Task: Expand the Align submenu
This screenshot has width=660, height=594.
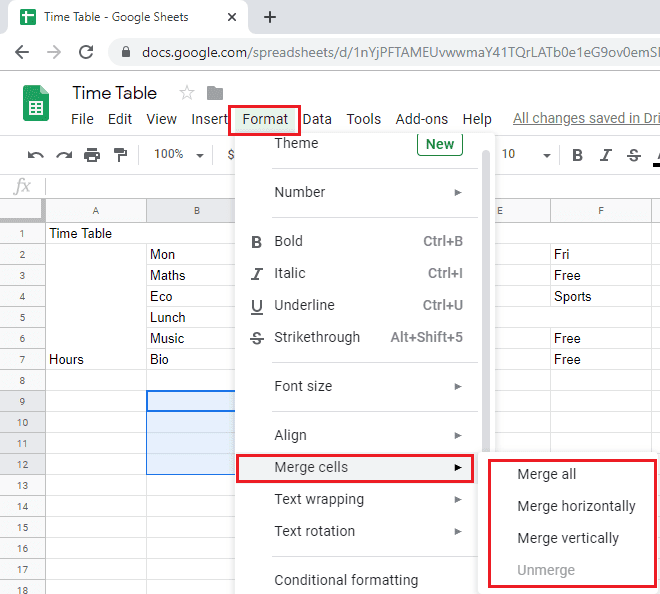Action: click(x=368, y=435)
